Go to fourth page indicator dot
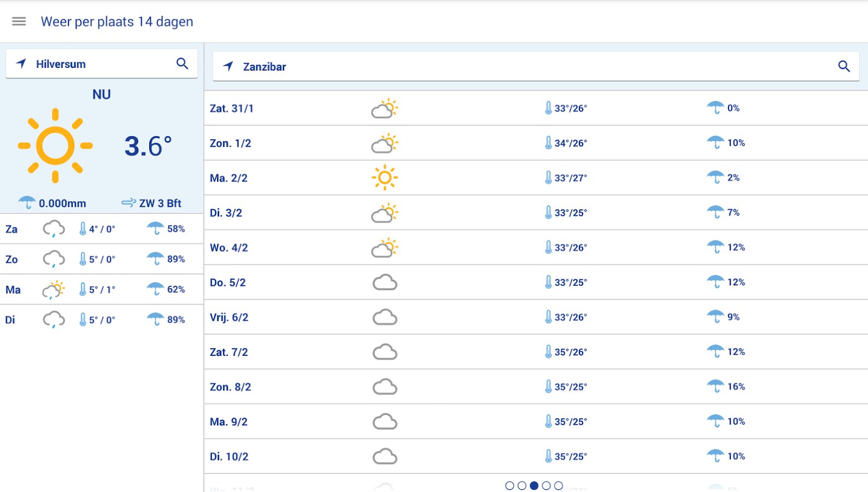868x492 pixels. coord(546,485)
